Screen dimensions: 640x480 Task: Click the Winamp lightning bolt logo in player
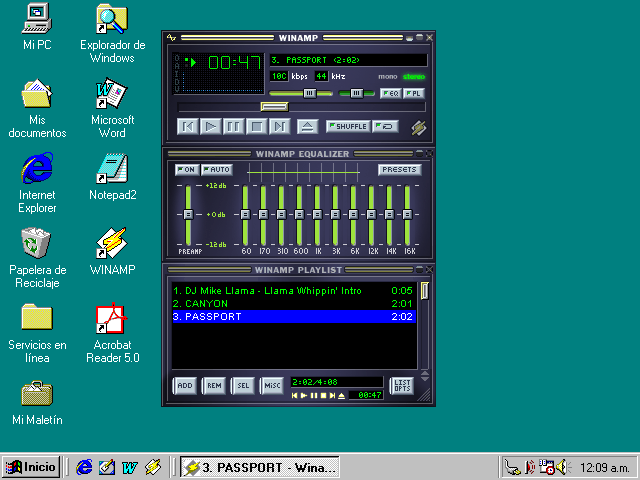(419, 127)
